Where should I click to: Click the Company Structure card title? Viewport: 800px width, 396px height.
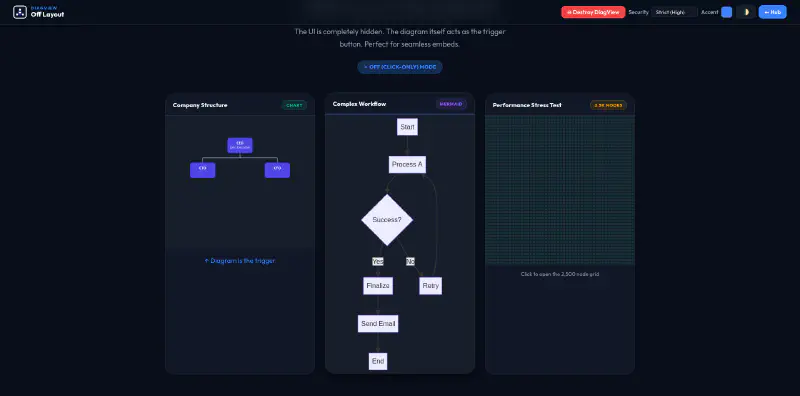[200, 105]
